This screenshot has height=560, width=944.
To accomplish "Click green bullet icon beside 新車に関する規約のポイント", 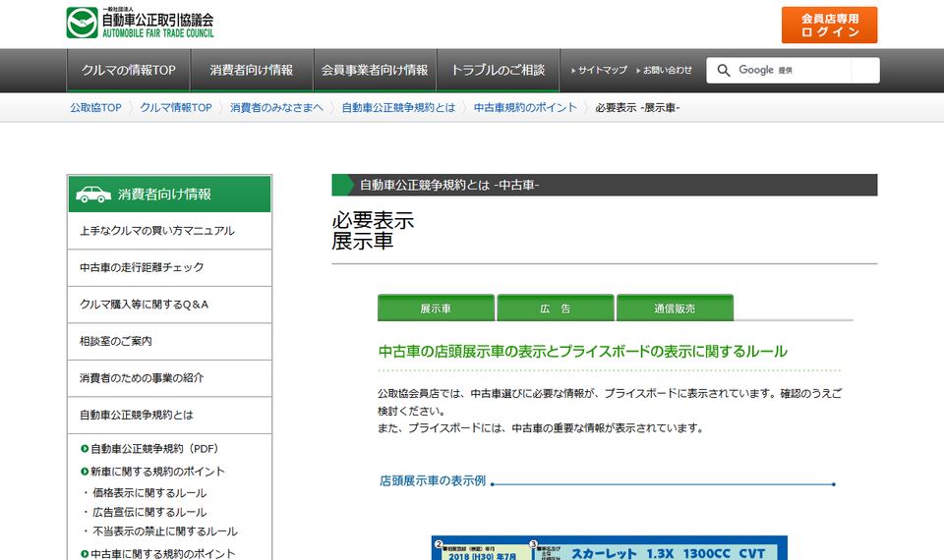I will pos(85,472).
